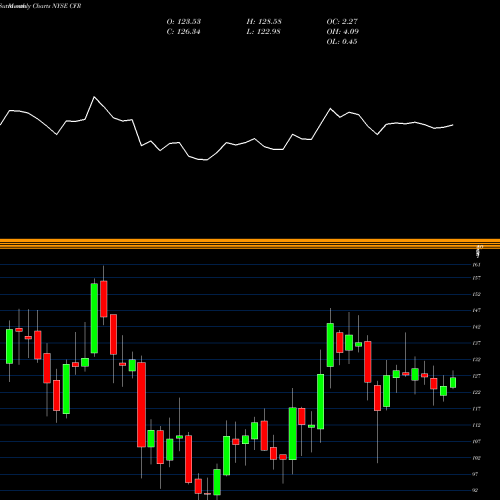Select the open value 'O: 123.53'
Image resolution: width=500 pixels, height=500 pixels.
click(x=184, y=22)
